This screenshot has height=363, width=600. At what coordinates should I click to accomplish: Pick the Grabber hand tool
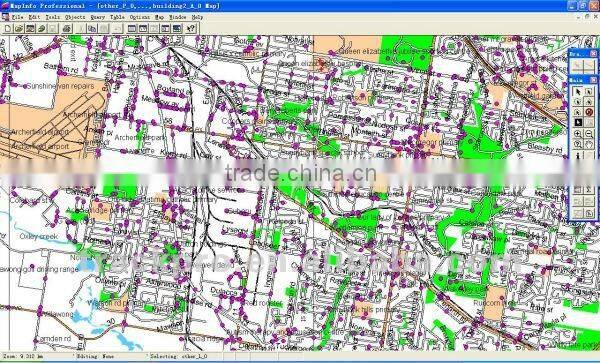click(x=589, y=144)
